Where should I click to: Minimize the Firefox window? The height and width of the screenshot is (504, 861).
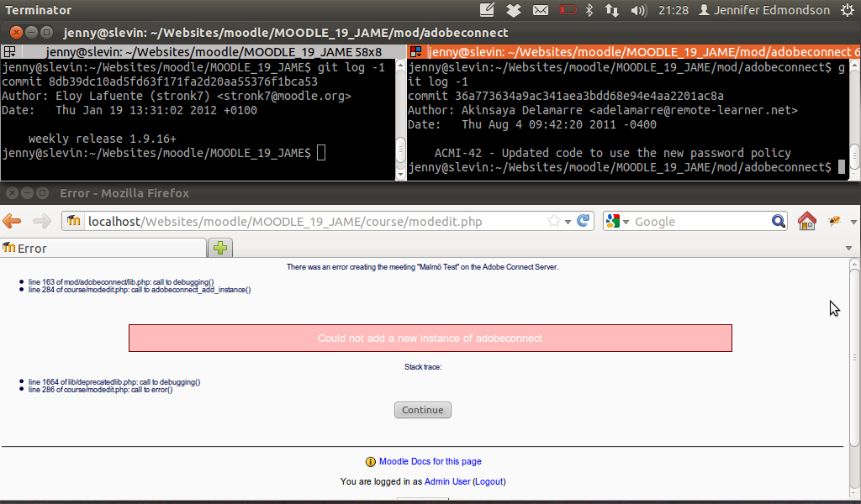[27, 193]
